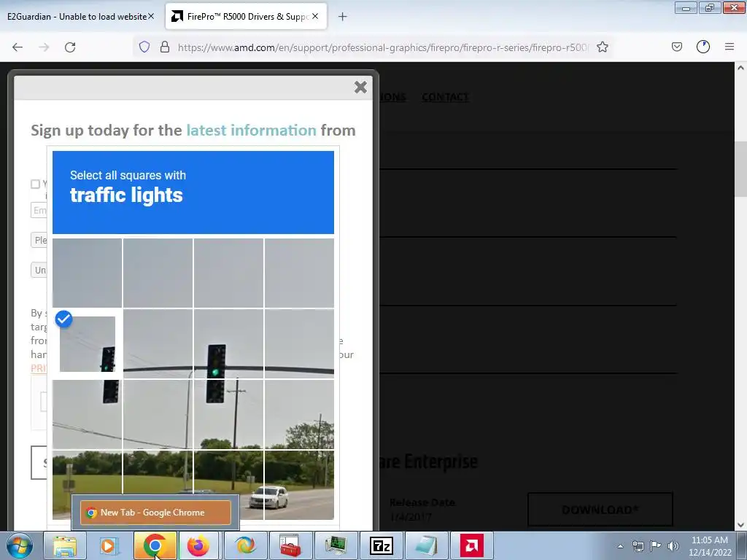Go forward to the next page
747x560 pixels.
coord(44,47)
